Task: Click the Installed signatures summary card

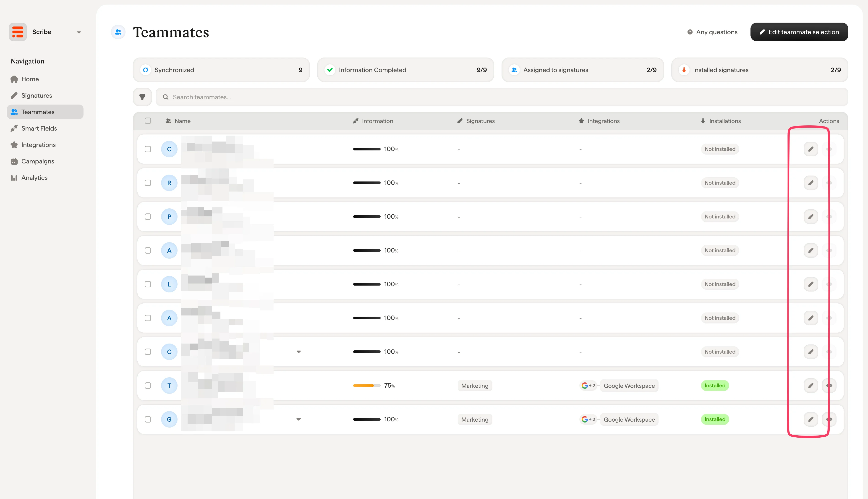Action: pyautogui.click(x=760, y=70)
